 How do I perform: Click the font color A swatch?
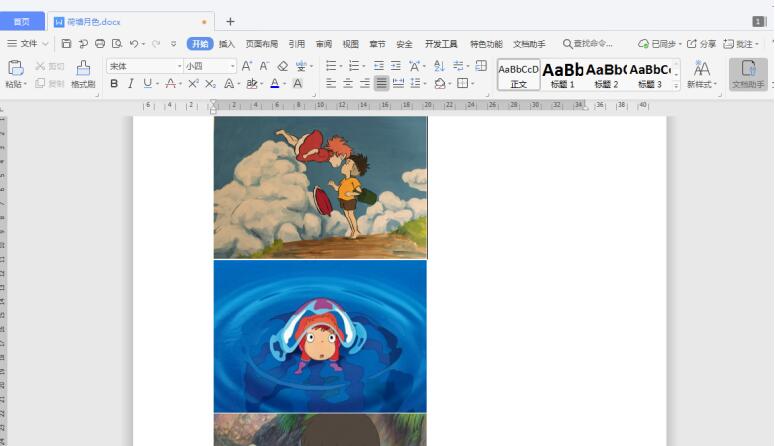coord(275,84)
